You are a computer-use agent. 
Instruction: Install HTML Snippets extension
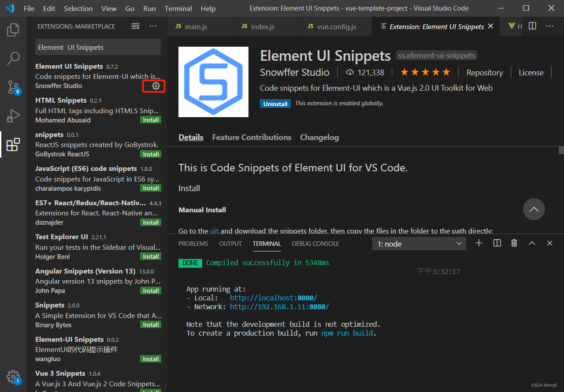(151, 120)
